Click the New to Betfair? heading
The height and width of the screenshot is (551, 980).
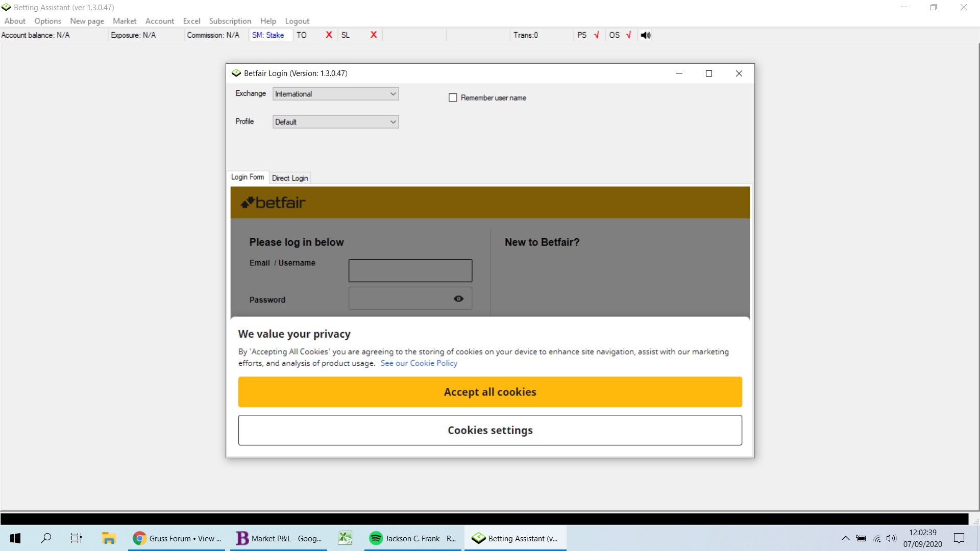pyautogui.click(x=542, y=242)
